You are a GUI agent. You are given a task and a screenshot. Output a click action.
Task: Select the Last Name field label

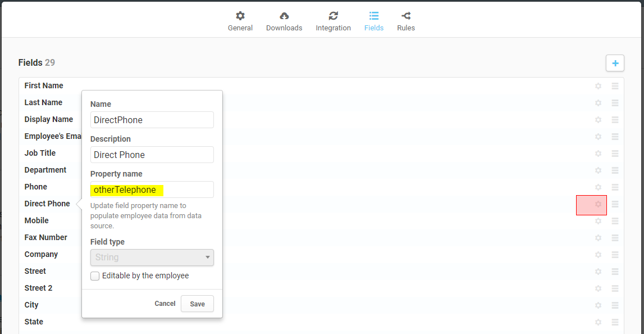44,102
